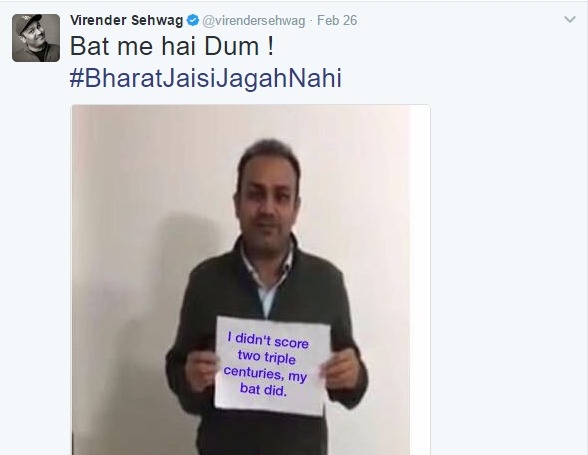Click the word 'Bat' starting the tweet
Screen dimensions: 588x455
(90, 47)
